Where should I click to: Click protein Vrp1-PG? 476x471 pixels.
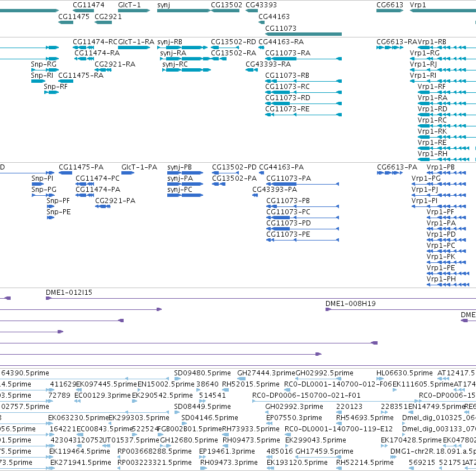(439, 184)
